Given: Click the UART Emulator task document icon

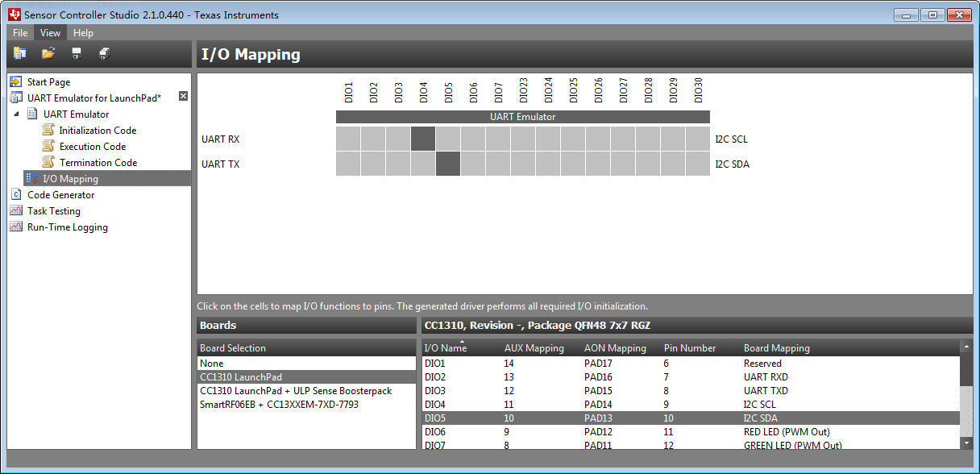Looking at the screenshot, I should click(x=33, y=114).
